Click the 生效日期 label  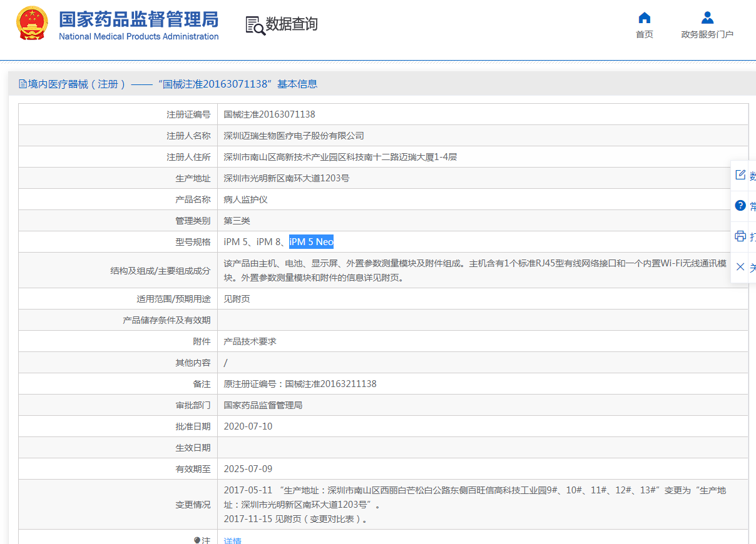[193, 448]
